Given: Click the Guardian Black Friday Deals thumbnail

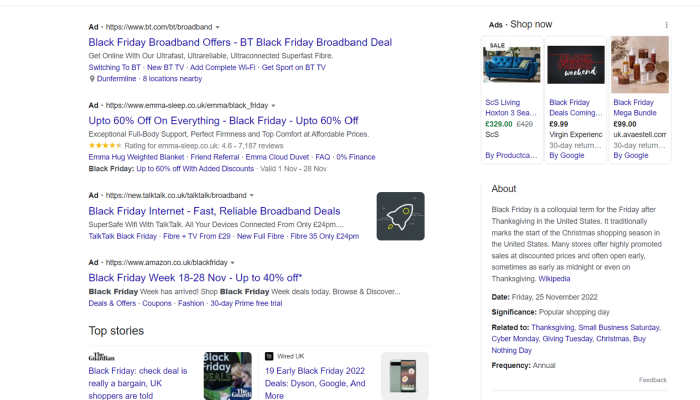Looking at the screenshot, I should [x=228, y=376].
